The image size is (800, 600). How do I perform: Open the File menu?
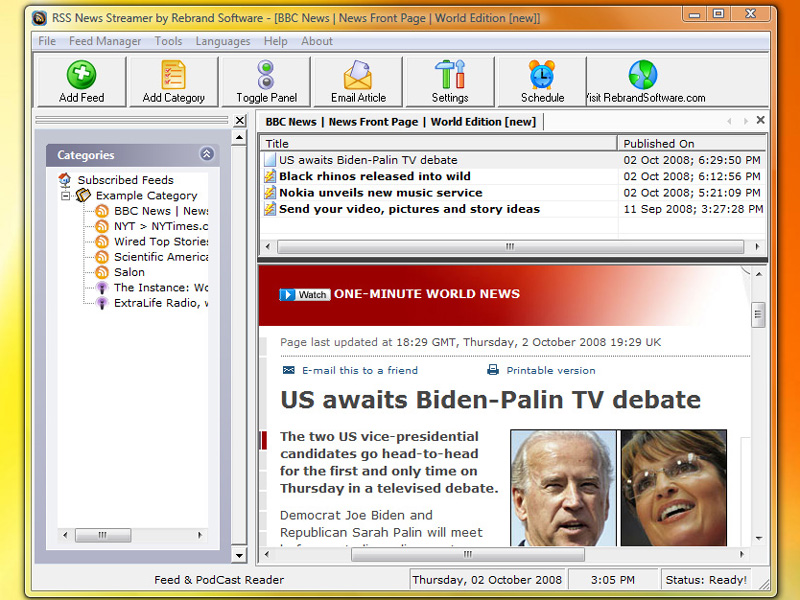47,41
